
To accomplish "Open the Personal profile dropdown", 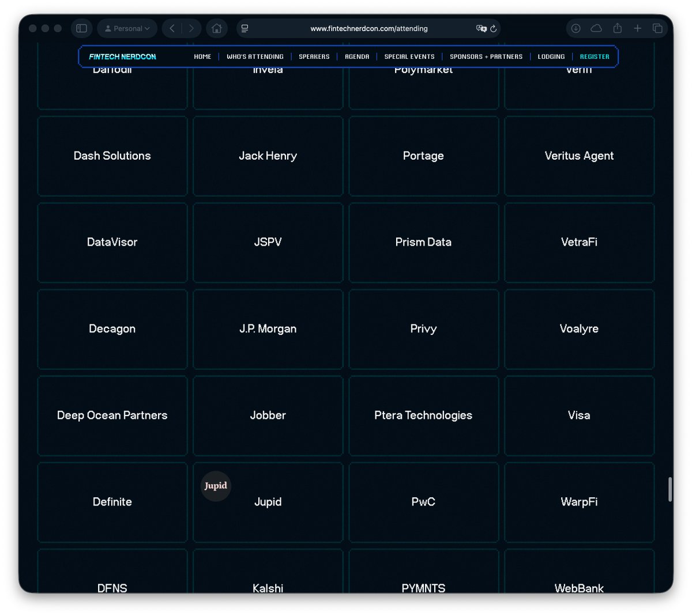I will tap(127, 28).
